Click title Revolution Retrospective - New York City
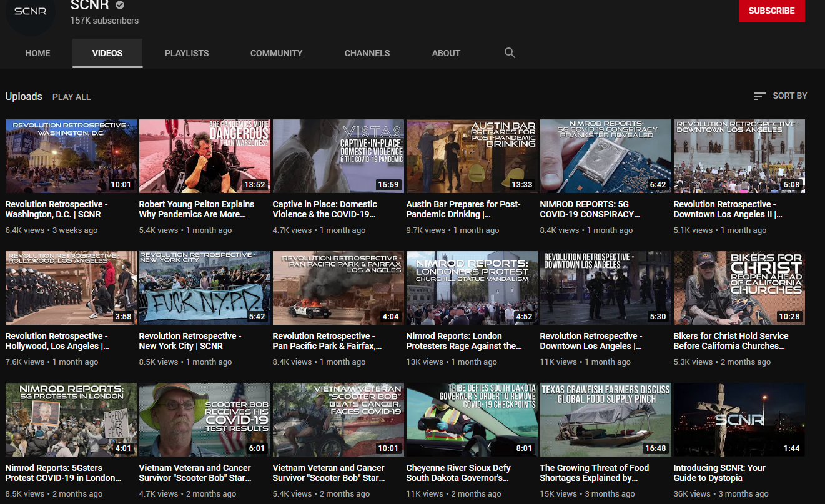Viewport: 825px width, 504px height. 190,341
